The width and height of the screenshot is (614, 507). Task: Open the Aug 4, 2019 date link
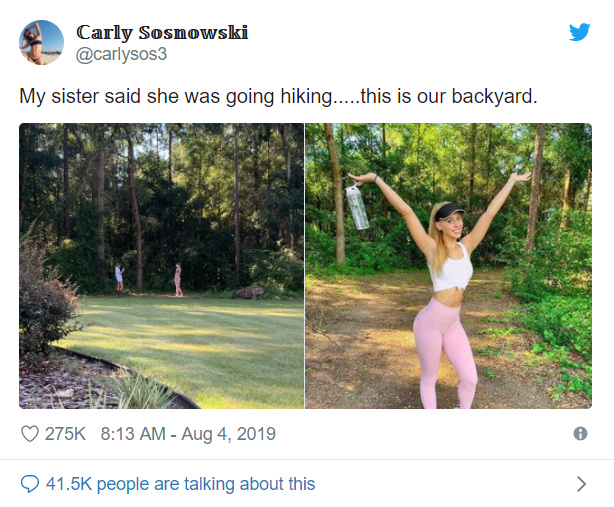[234, 434]
